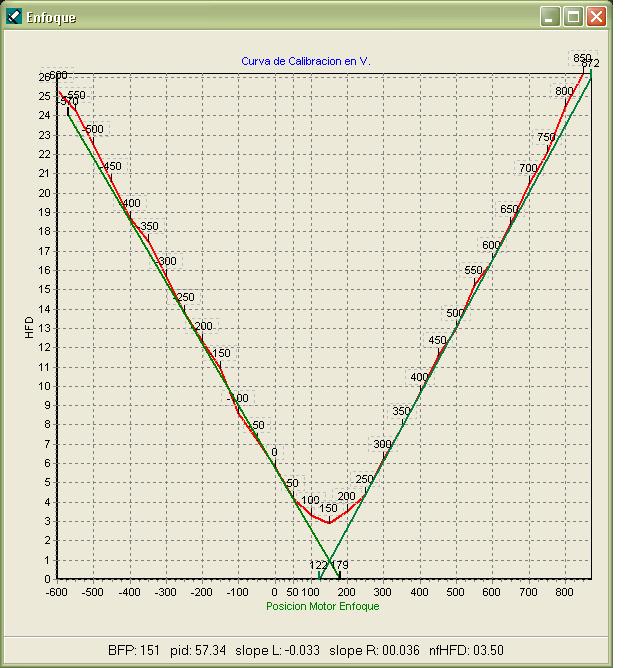Select the 179 intersection marker near x-axis
This screenshot has width=640, height=668.
[340, 565]
